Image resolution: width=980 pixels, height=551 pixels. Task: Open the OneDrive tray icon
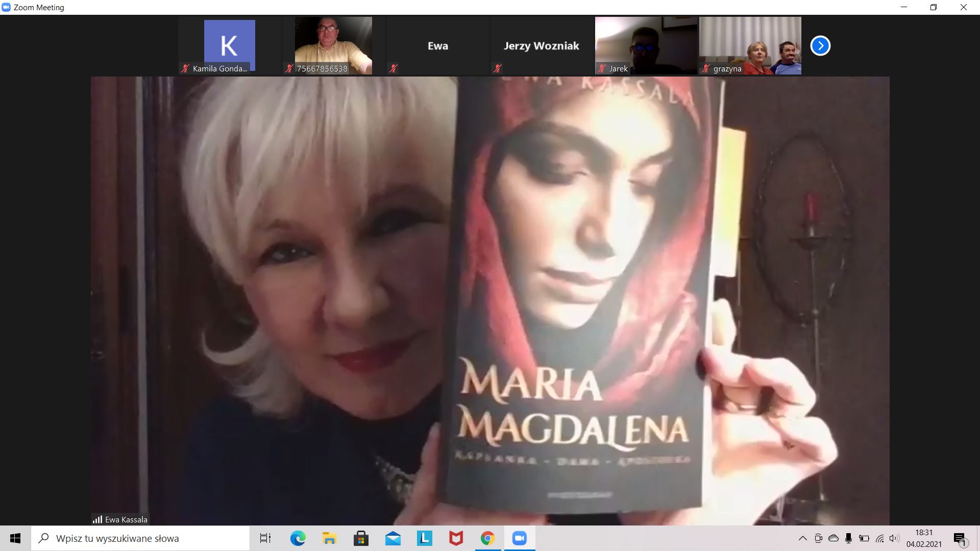[834, 538]
